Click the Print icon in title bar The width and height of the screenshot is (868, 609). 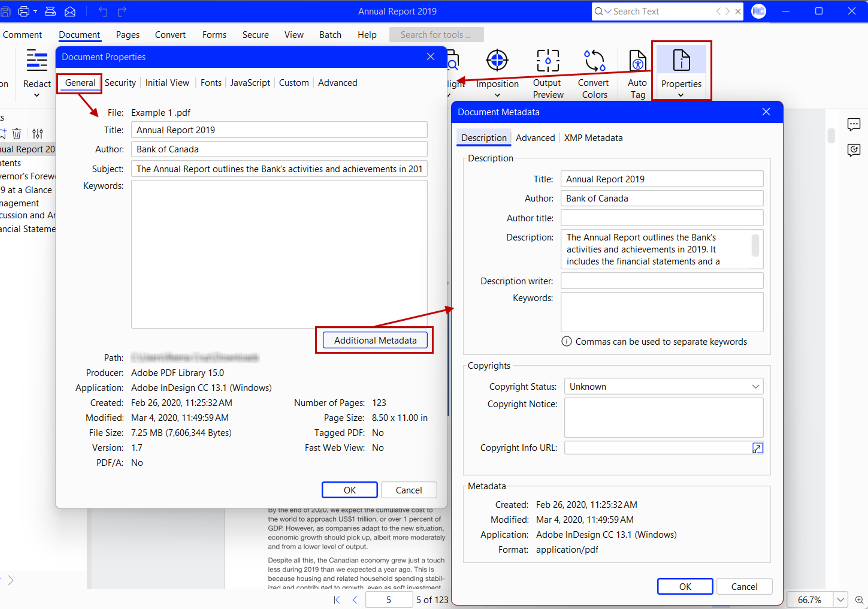tap(24, 11)
